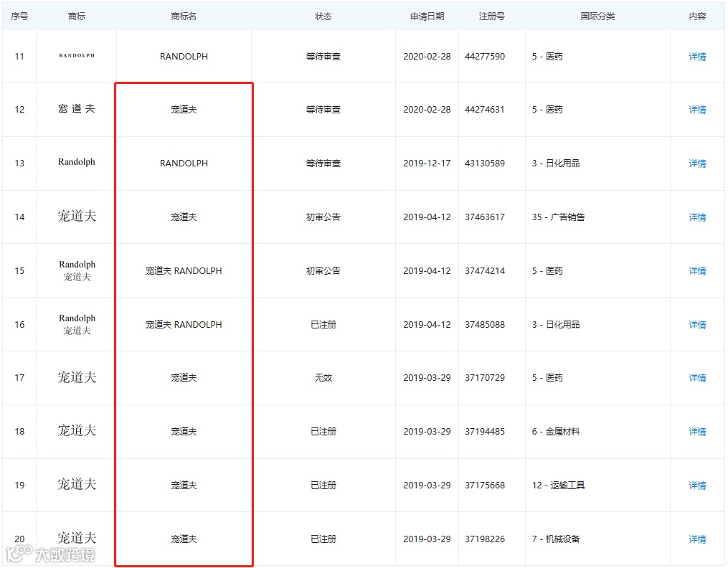Click the 序号 column header
The image size is (728, 568).
(x=19, y=16)
